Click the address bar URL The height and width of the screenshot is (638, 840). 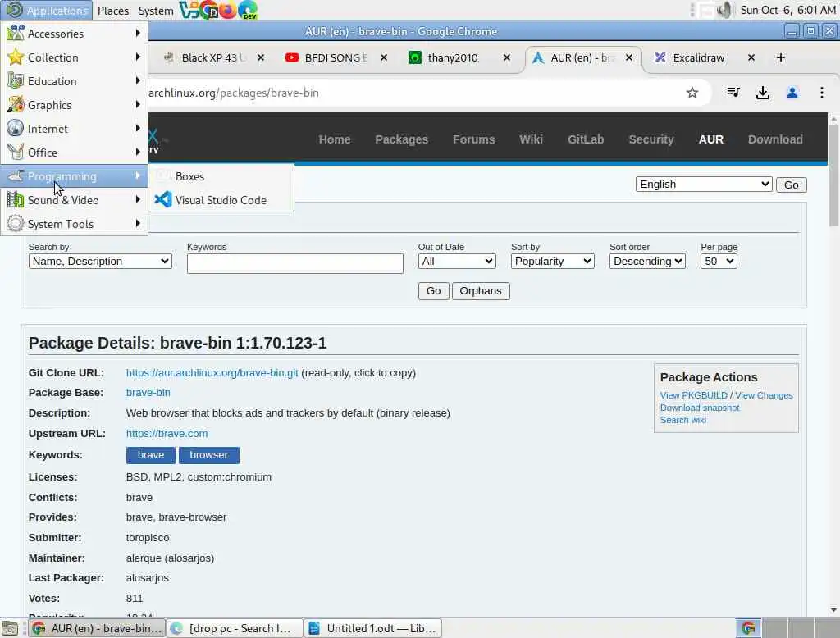tap(234, 93)
